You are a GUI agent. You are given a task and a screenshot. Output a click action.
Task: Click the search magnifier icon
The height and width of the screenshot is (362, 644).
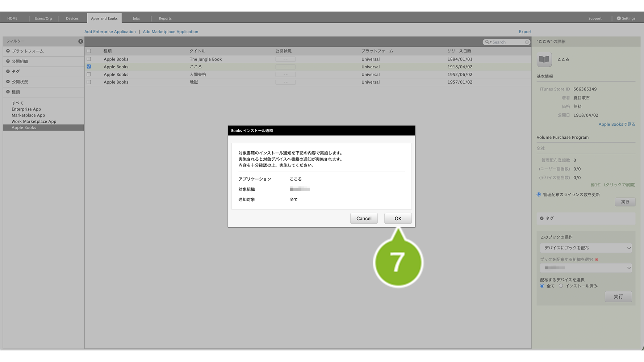(488, 42)
